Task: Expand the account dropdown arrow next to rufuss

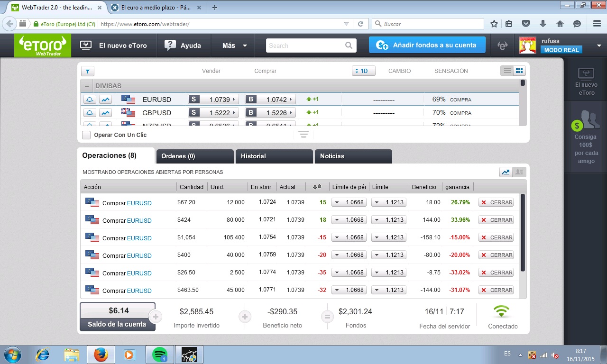Action: pos(599,46)
